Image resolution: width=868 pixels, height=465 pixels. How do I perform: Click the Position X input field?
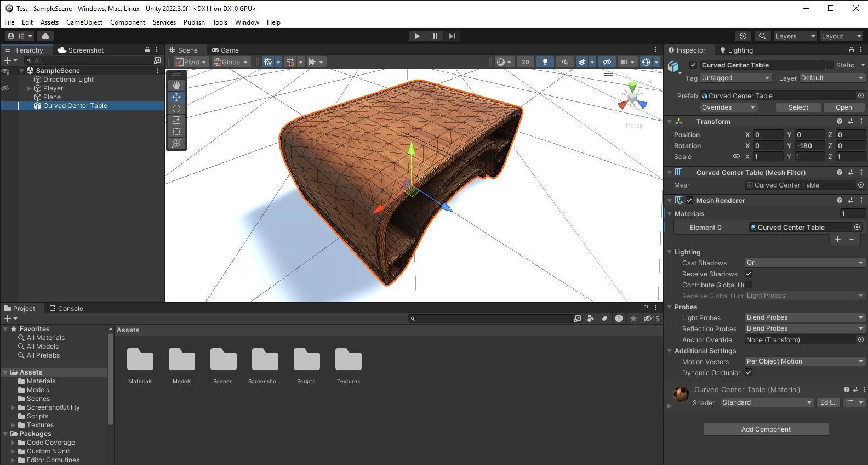[x=768, y=135]
